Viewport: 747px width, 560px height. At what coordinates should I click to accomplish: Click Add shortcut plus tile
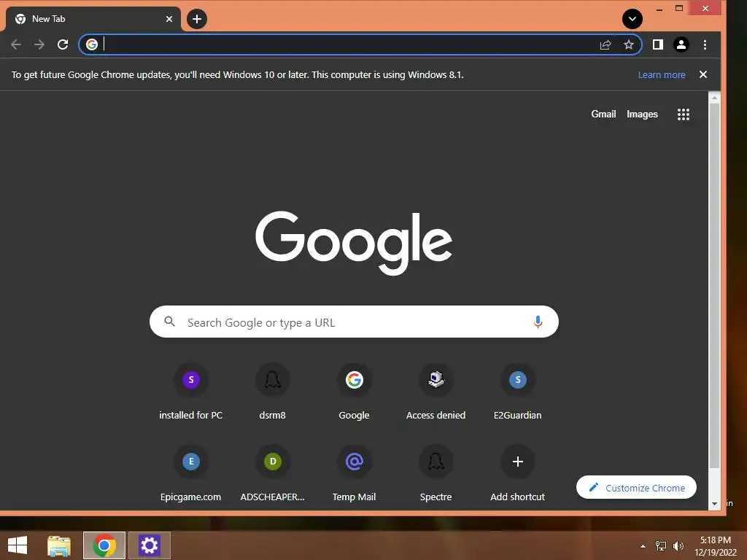(x=518, y=473)
